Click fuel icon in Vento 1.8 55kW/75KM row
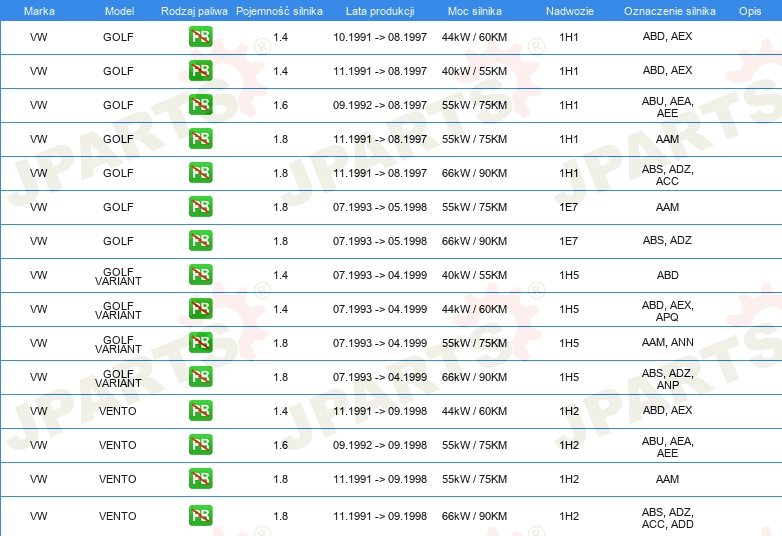The image size is (782, 536). 200,478
